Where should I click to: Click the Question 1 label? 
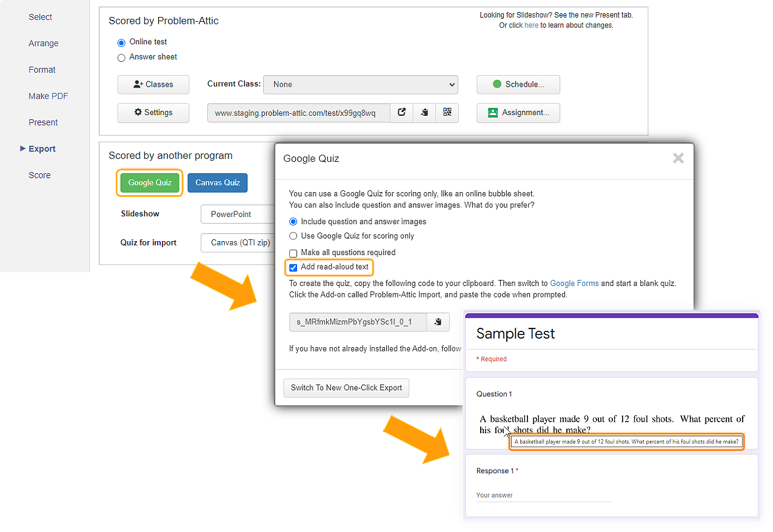[x=494, y=394]
